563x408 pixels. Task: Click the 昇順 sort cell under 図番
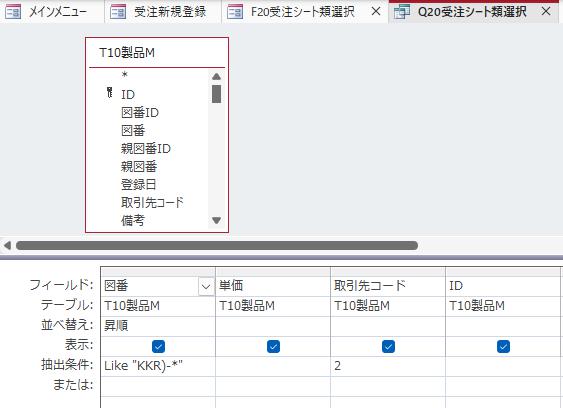click(158, 326)
